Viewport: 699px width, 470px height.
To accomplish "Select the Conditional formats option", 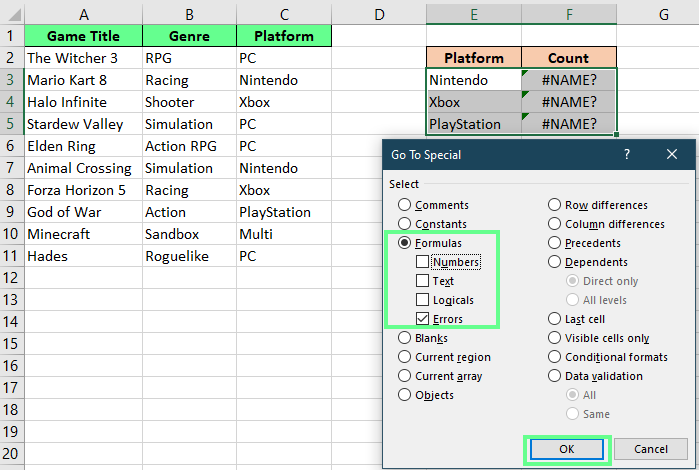I will point(555,357).
